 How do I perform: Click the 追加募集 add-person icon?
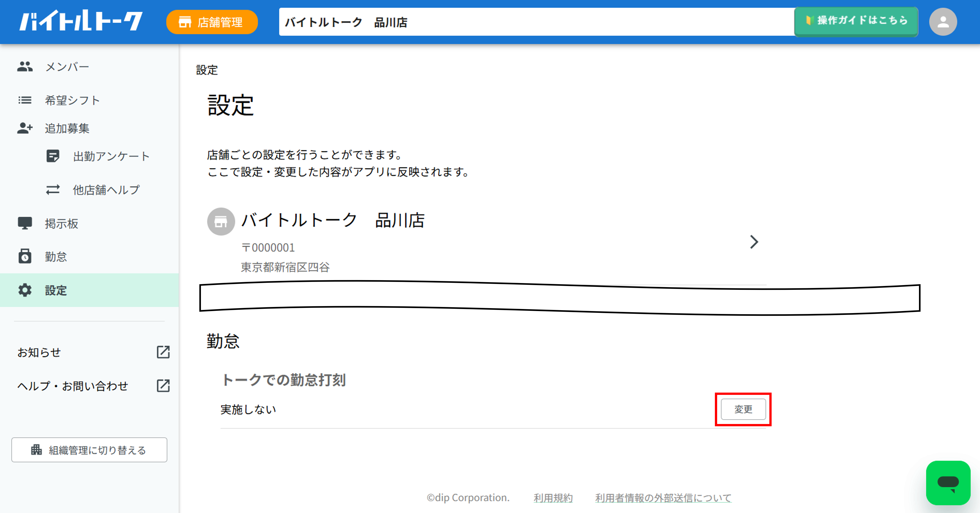point(25,128)
